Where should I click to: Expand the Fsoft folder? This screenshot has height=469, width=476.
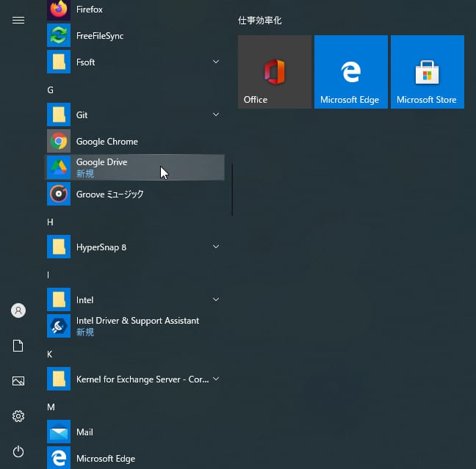pos(216,62)
